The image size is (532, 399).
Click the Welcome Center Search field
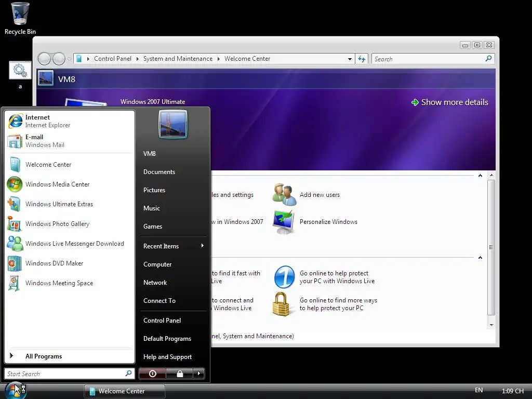[428, 59]
